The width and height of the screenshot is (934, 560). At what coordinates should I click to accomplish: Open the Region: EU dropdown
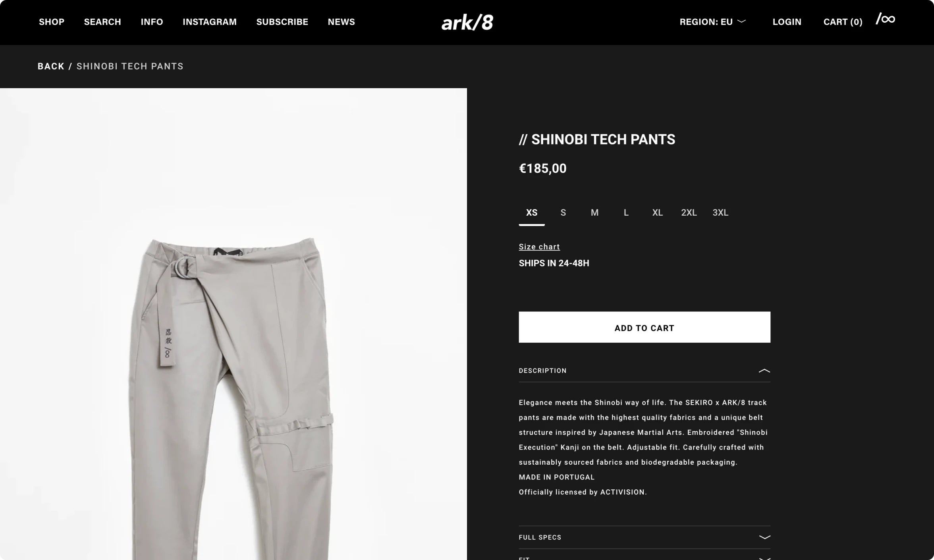click(712, 22)
